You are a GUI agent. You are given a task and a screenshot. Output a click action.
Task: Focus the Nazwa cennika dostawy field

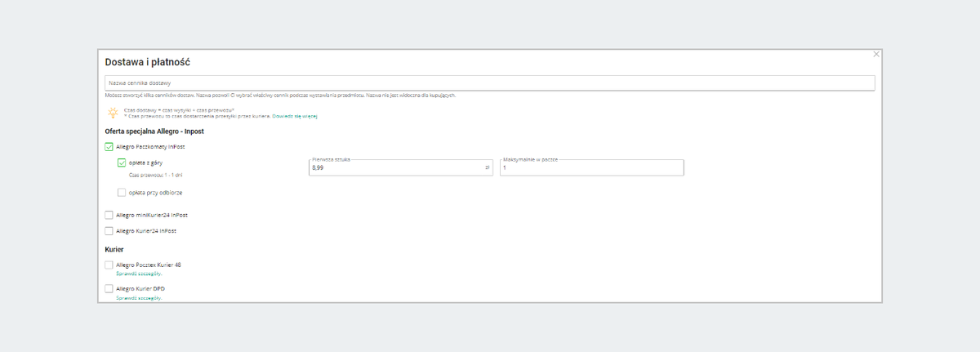pos(490,83)
